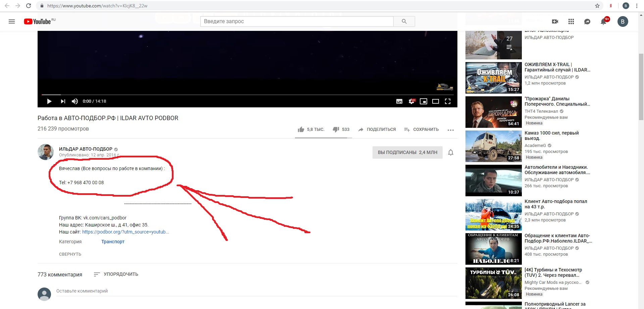644x309 pixels.
Task: Open the notifications bell in the header
Action: click(x=603, y=21)
